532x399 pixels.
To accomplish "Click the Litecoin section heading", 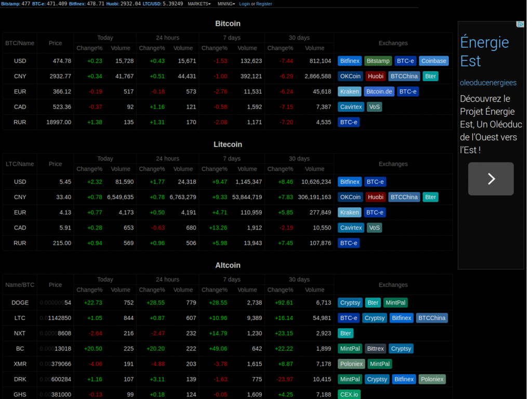I will 228,144.
